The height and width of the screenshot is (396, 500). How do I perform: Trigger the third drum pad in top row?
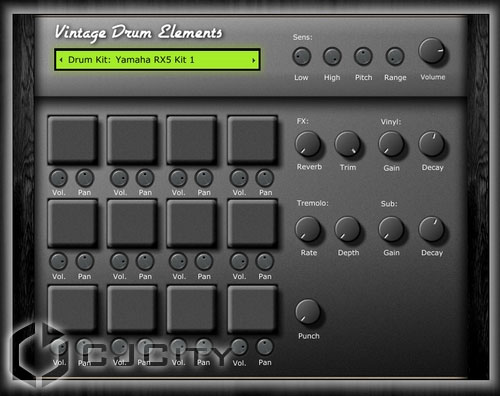192,140
